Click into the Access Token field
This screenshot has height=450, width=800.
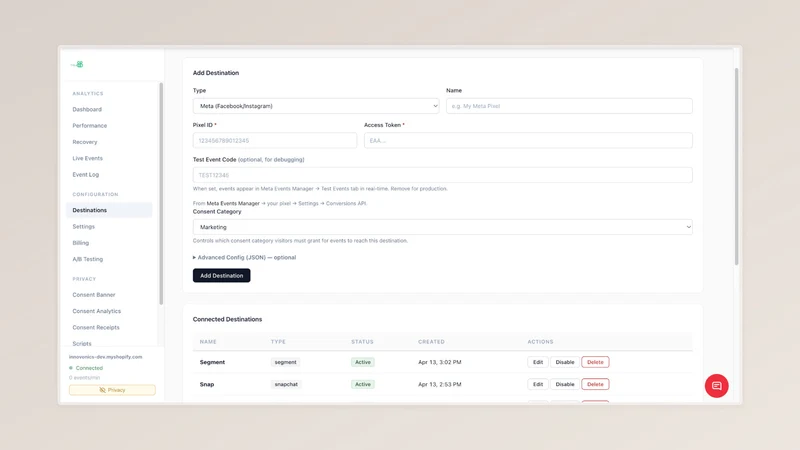(528, 140)
